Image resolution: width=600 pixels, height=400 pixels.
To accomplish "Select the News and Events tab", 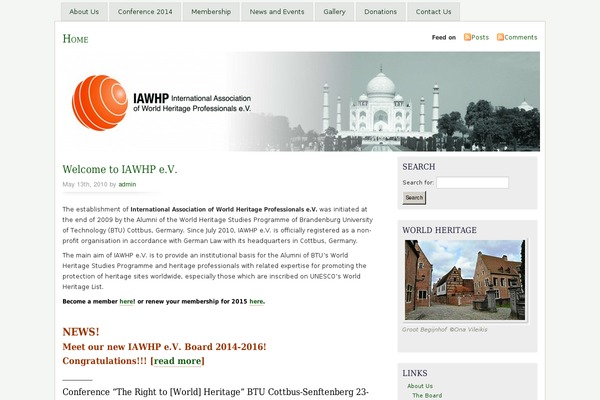I will pyautogui.click(x=277, y=12).
